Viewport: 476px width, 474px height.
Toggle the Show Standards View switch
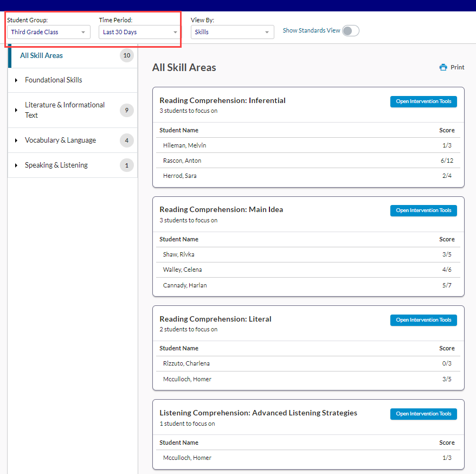350,31
